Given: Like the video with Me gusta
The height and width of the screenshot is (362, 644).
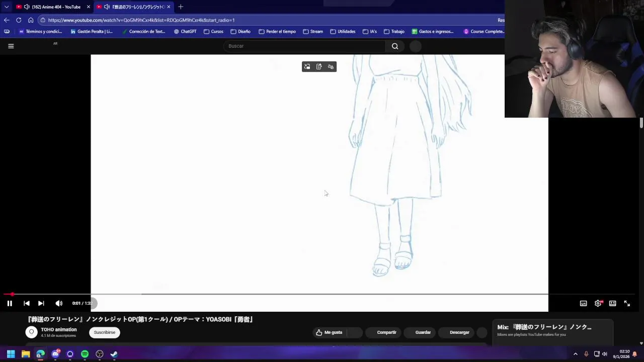Looking at the screenshot, I should click(329, 332).
